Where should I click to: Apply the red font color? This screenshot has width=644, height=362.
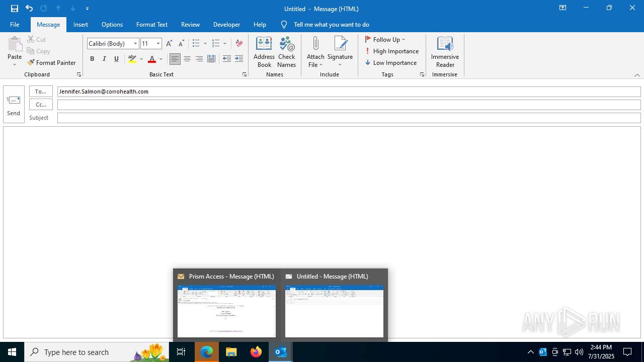[152, 59]
